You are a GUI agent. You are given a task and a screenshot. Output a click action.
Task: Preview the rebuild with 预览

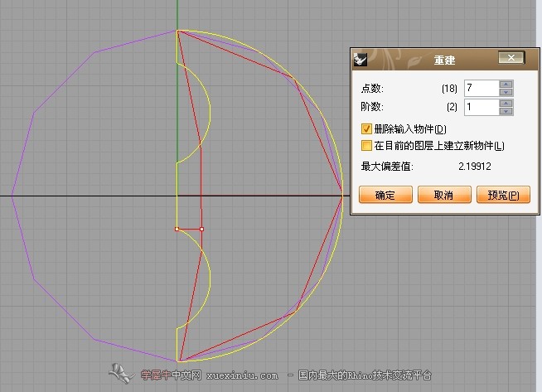pyautogui.click(x=503, y=195)
